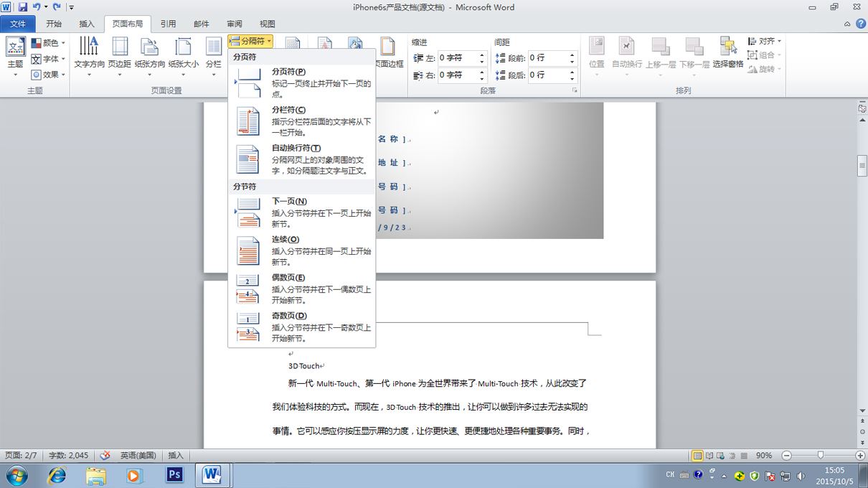Open the 字体 theme fonts dropdown
This screenshot has height=488, width=868.
pos(48,59)
